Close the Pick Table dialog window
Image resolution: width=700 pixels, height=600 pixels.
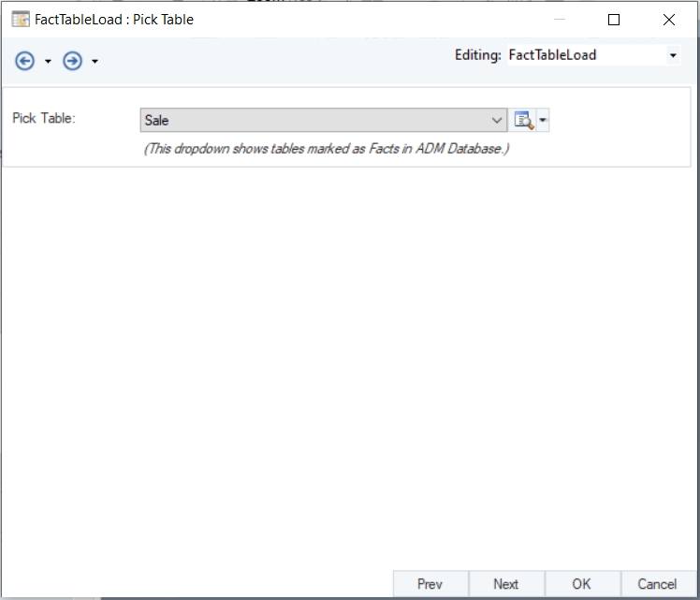(x=668, y=19)
